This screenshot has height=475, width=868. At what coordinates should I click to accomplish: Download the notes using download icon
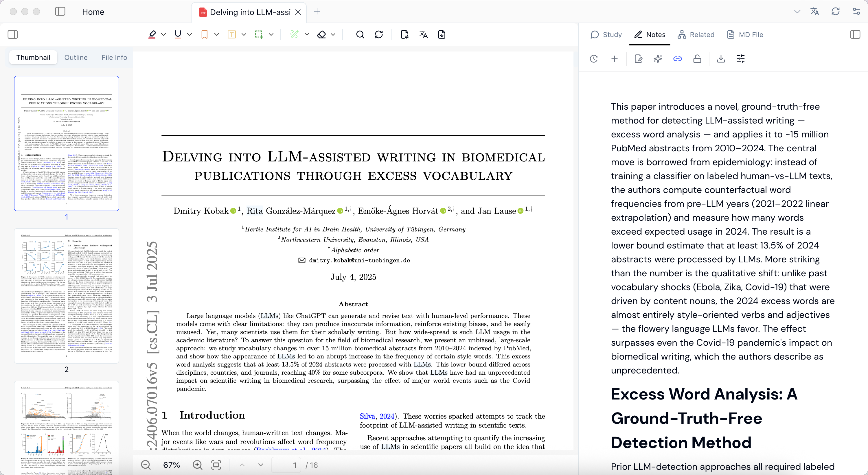tap(721, 59)
